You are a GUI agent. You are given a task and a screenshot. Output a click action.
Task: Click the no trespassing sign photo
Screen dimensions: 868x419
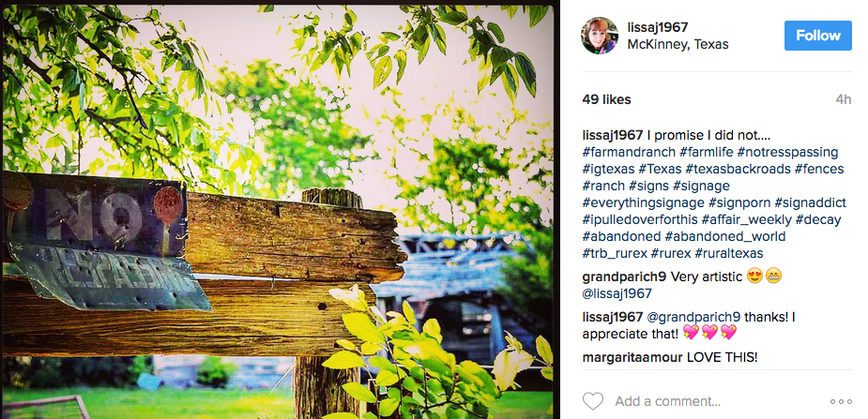tap(278, 211)
